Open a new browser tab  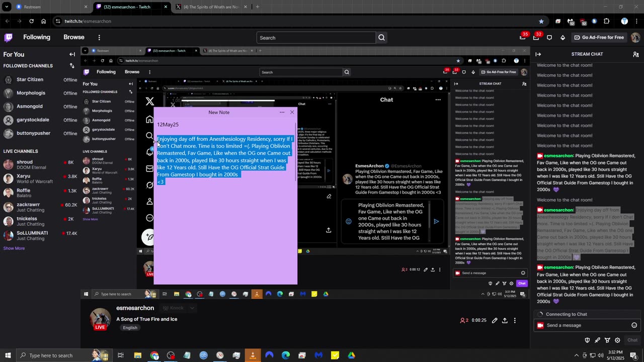point(257,7)
